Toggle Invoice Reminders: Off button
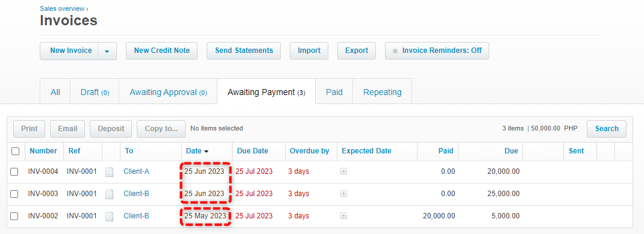 (437, 51)
